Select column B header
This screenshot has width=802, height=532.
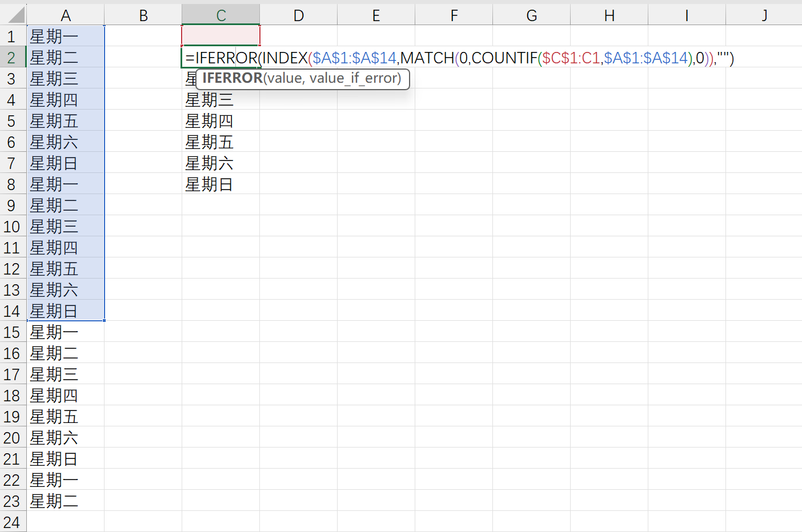pyautogui.click(x=143, y=15)
